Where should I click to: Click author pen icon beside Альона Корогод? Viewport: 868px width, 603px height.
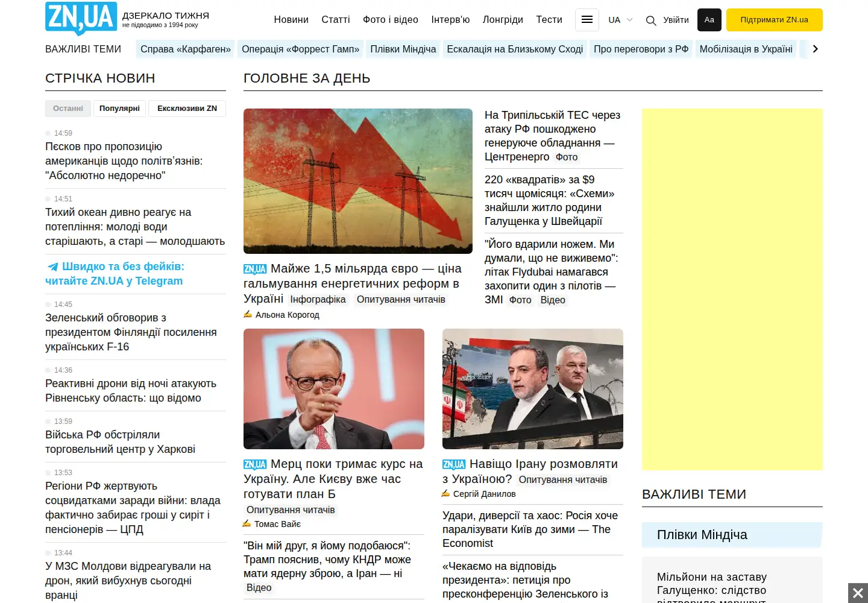(247, 314)
